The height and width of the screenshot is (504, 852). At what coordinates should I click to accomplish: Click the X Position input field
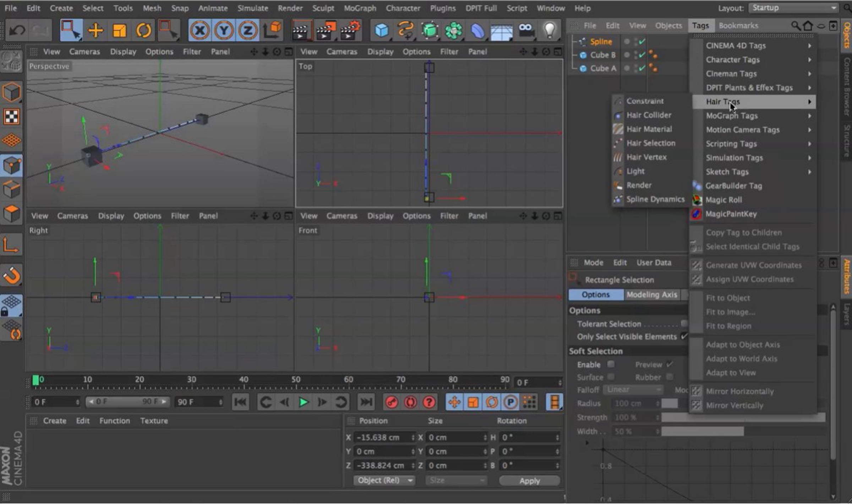pyautogui.click(x=385, y=438)
